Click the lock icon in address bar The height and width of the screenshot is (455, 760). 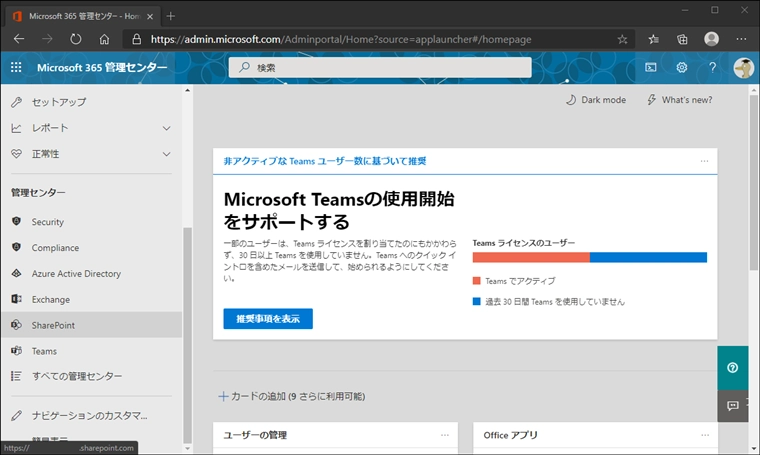(137, 39)
